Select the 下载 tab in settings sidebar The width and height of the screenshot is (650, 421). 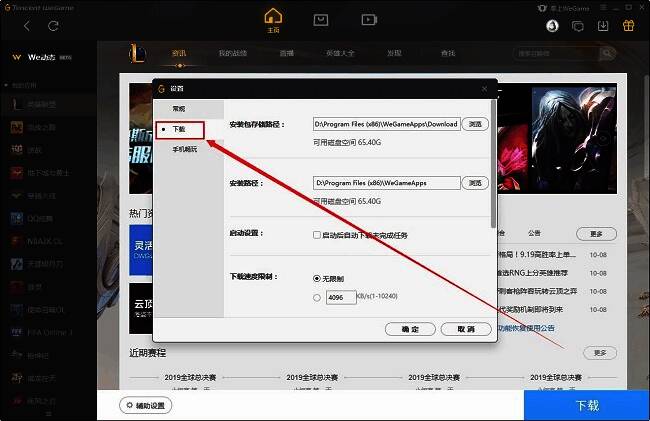point(180,129)
